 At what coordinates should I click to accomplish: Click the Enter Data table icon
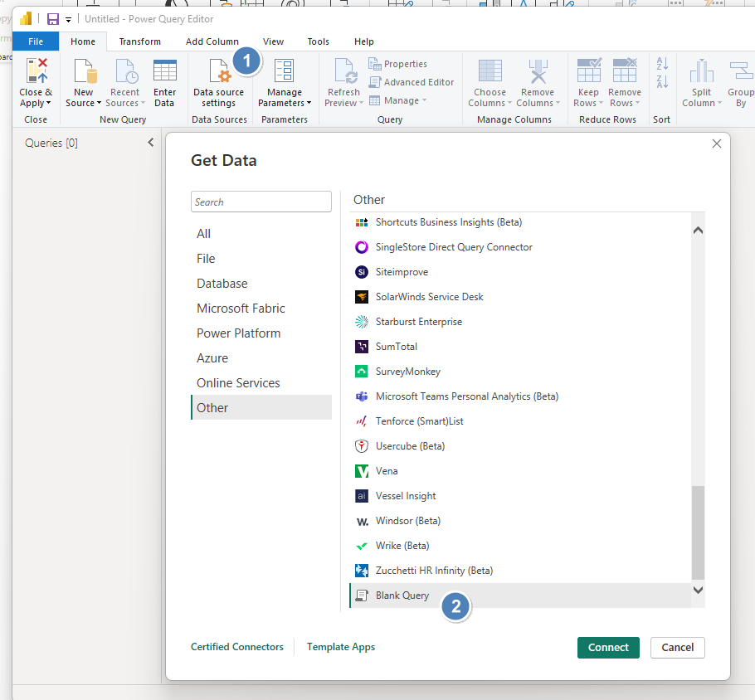tap(164, 71)
